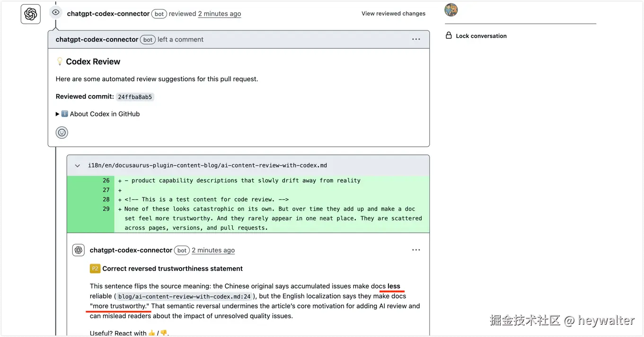The height and width of the screenshot is (337, 644).
Task: Open chatgpt-codex-connector profile in review header
Action: (108, 14)
